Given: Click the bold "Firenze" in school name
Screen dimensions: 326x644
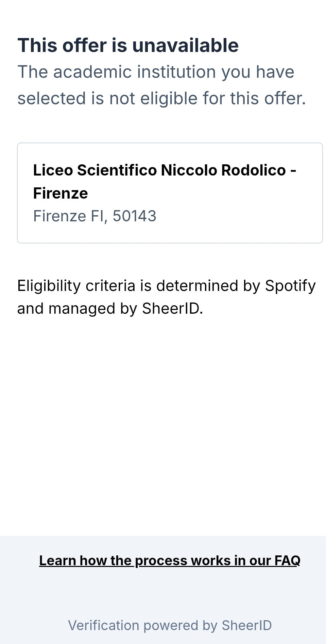Looking at the screenshot, I should (61, 193).
